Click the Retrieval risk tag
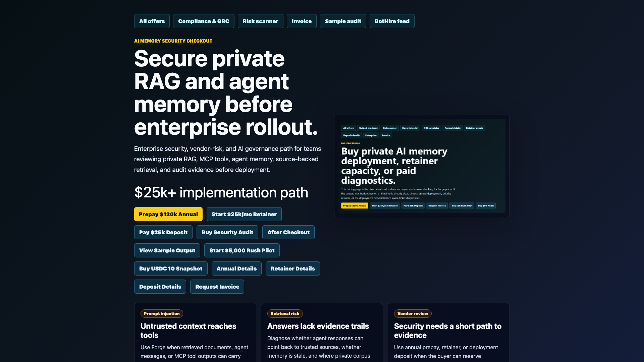The width and height of the screenshot is (644, 362). click(x=285, y=313)
